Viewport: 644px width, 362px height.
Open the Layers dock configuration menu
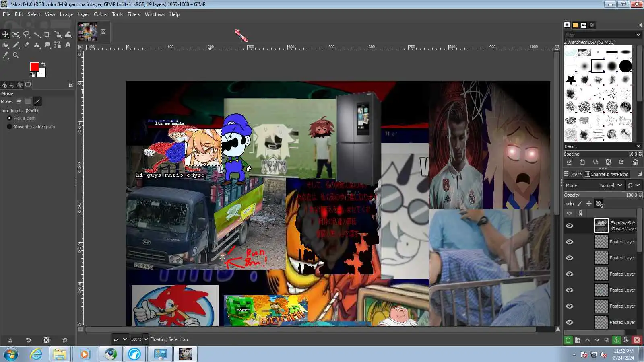pos(639,174)
